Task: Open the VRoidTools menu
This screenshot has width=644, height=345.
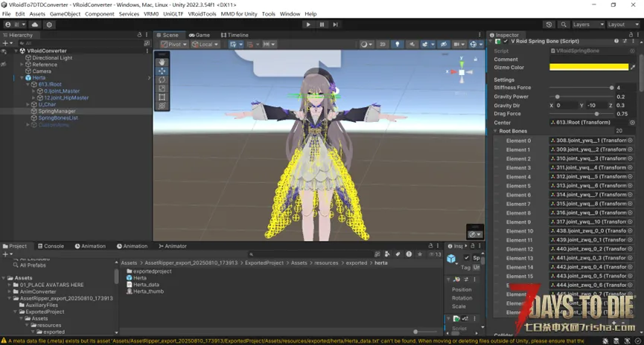Action: 202,14
